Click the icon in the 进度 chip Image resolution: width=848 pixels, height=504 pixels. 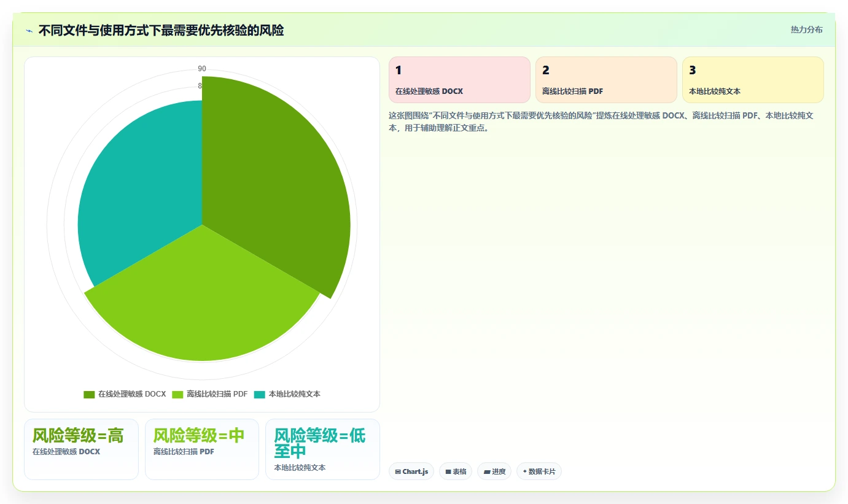coord(487,472)
